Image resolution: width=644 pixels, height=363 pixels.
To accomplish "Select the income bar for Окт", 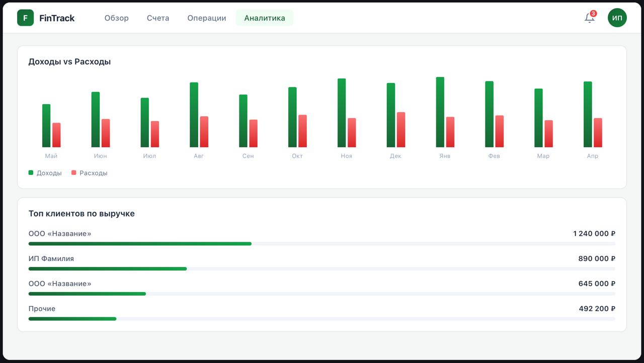I will click(292, 117).
